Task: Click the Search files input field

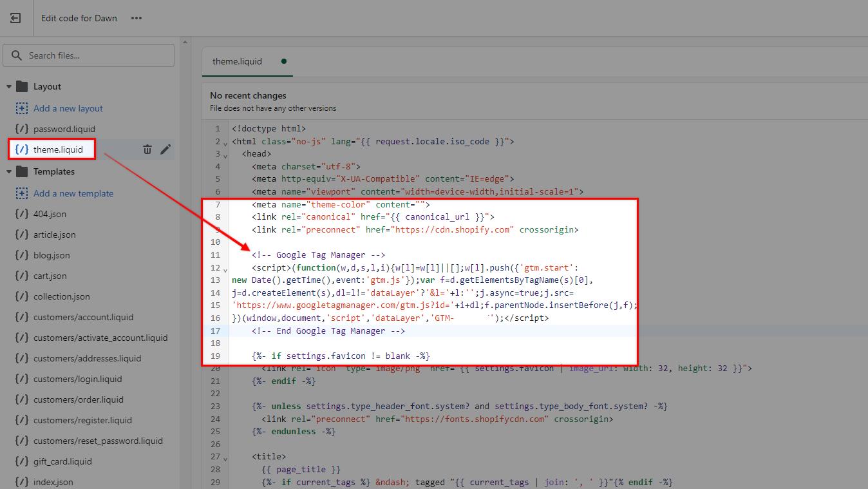Action: [x=97, y=55]
